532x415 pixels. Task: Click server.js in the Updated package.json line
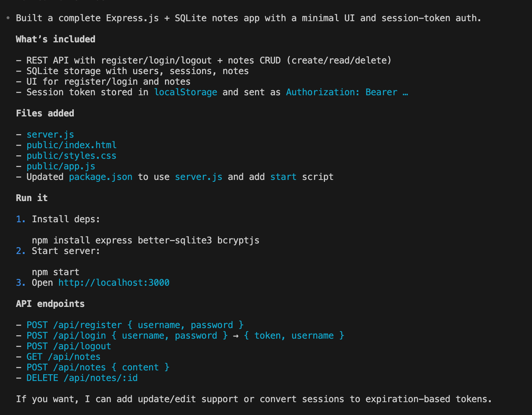click(x=198, y=177)
